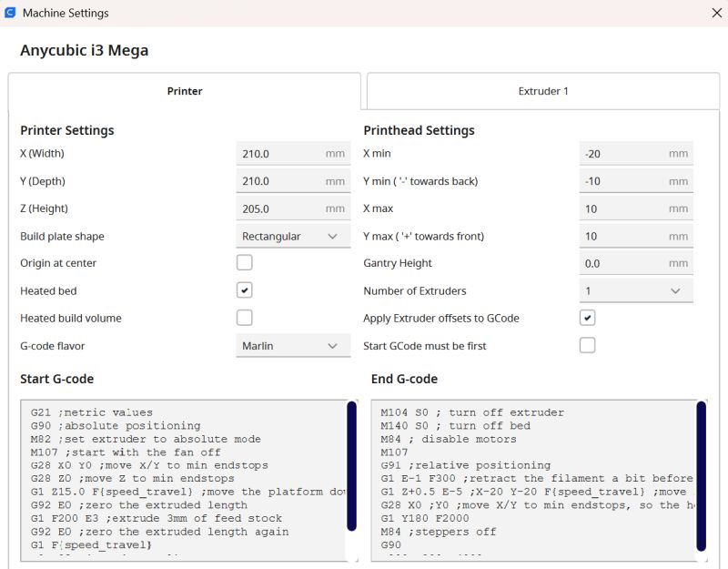Image resolution: width=728 pixels, height=569 pixels.
Task: Open the Build plate shape dropdown
Action: [x=292, y=236]
